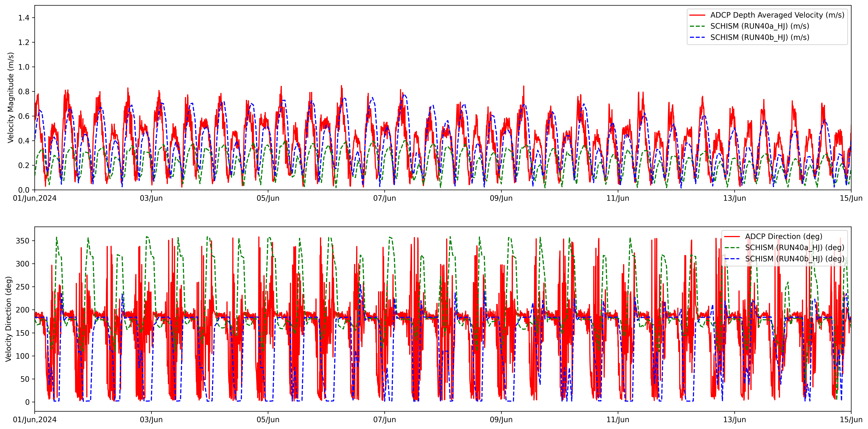Click the 09/Jun tick on bottom chart

(x=501, y=420)
